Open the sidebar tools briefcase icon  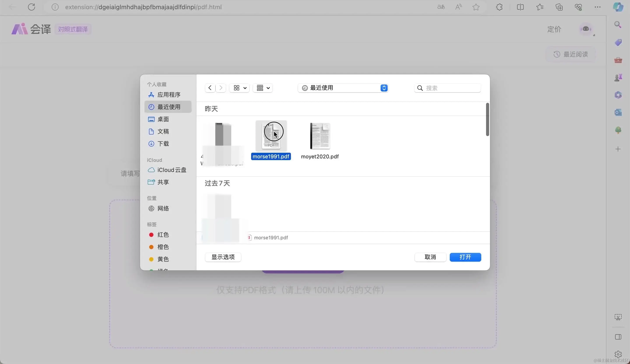[x=618, y=60]
